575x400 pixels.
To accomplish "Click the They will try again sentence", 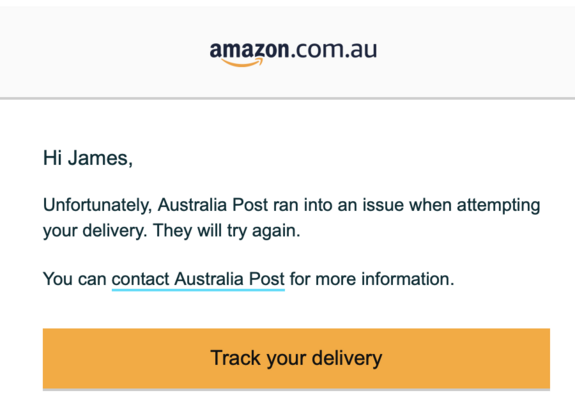I will click(x=227, y=231).
